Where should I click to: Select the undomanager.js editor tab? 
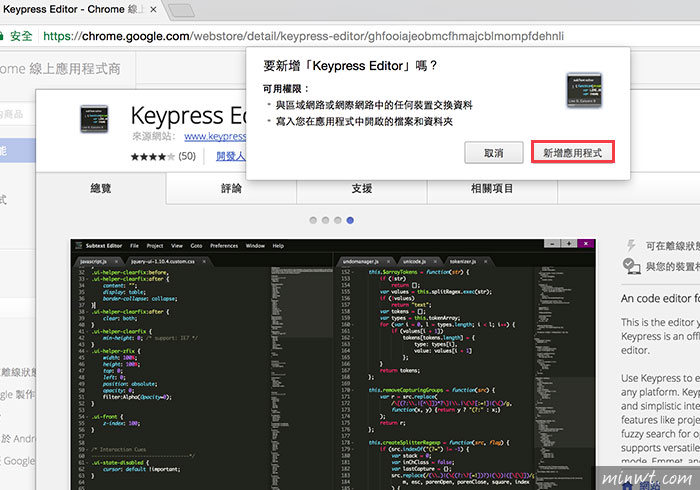pyautogui.click(x=366, y=262)
